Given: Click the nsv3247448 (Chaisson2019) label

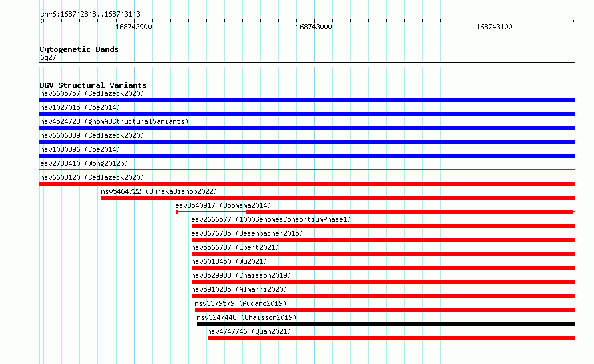Looking at the screenshot, I should 246,317.
